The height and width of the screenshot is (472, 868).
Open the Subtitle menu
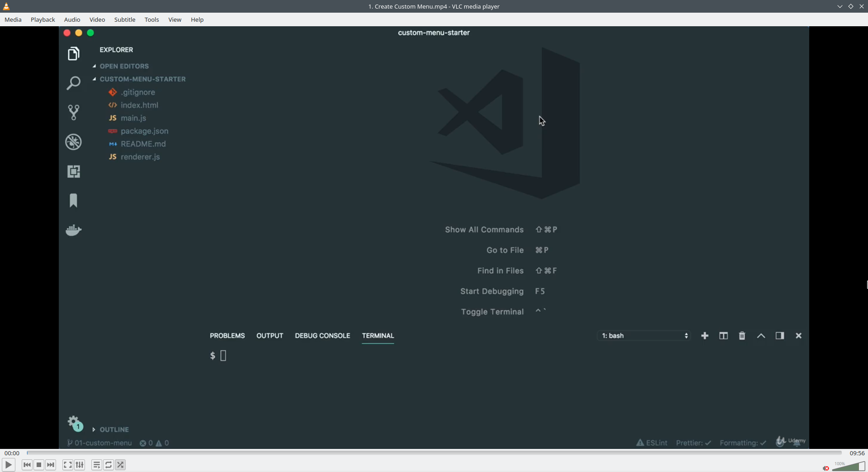[x=125, y=19]
